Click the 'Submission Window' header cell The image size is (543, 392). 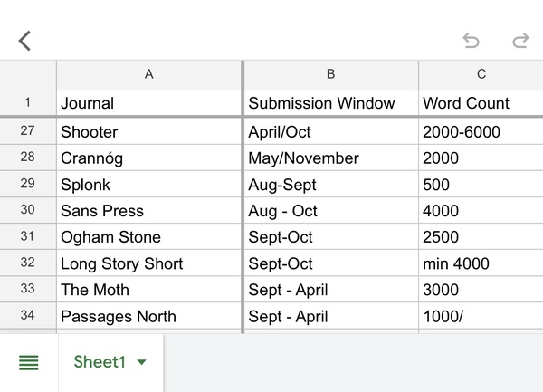pyautogui.click(x=331, y=103)
